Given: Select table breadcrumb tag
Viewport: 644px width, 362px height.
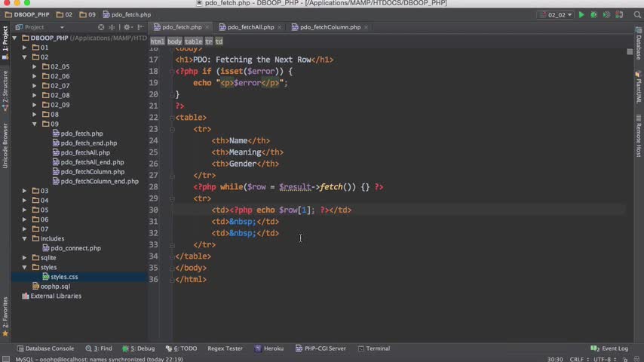Looking at the screenshot, I should click(194, 41).
